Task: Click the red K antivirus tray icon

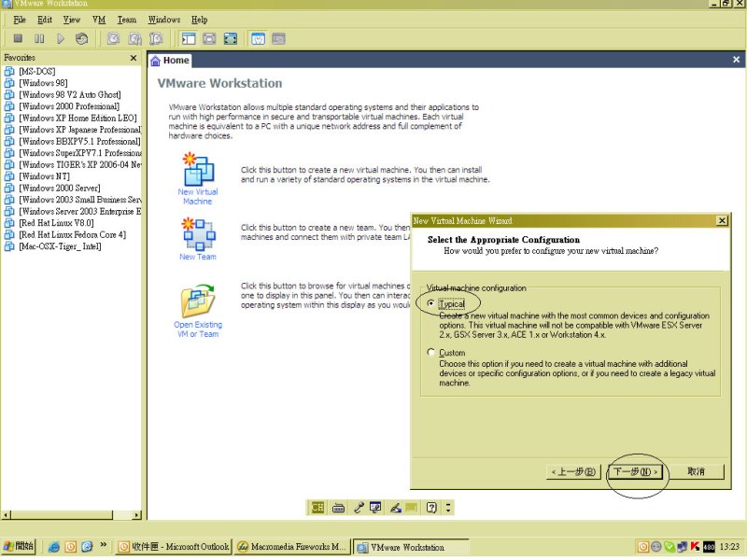Action: pyautogui.click(x=696, y=547)
